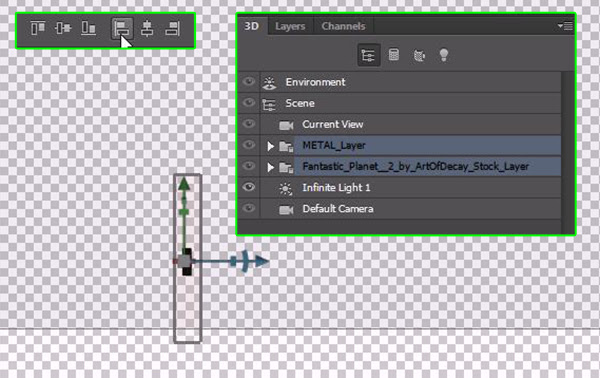
Task: Click the gizmo center uniform-scale cube
Action: click(184, 261)
